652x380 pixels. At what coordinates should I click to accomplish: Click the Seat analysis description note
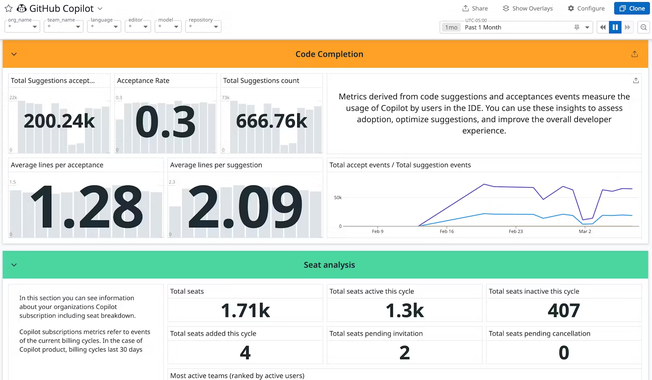[x=85, y=323]
